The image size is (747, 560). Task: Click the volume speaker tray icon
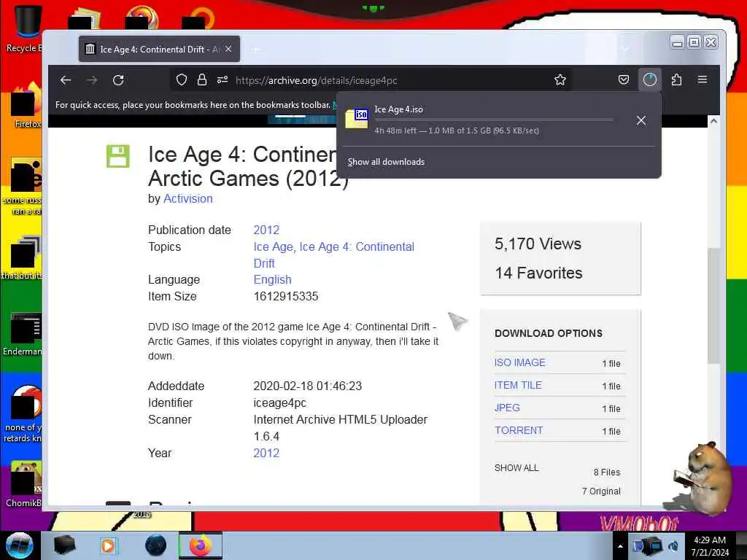point(673,546)
